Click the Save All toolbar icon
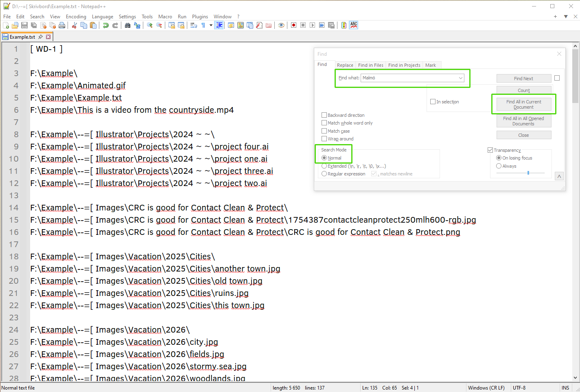Screen dimensions: 580x392 34,25
